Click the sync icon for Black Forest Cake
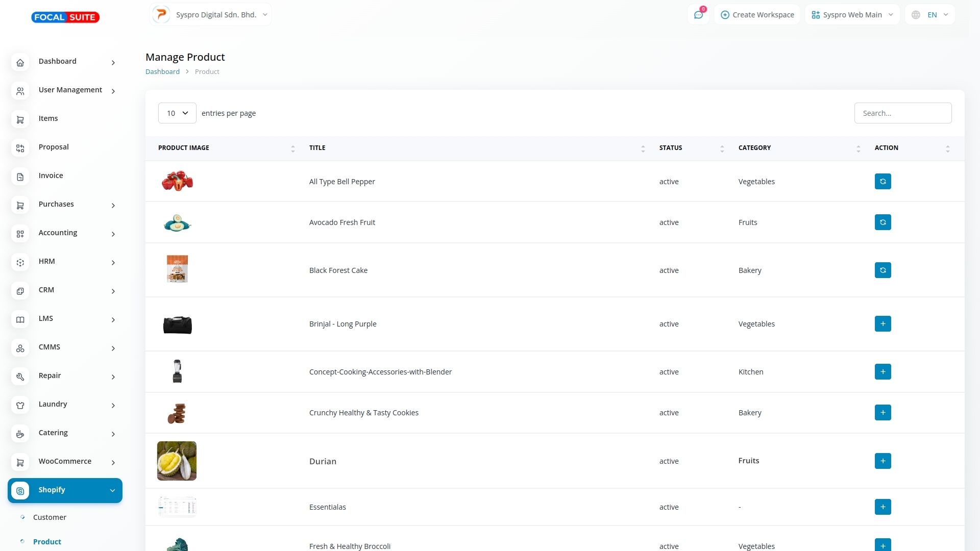This screenshot has width=980, height=551. (x=883, y=270)
